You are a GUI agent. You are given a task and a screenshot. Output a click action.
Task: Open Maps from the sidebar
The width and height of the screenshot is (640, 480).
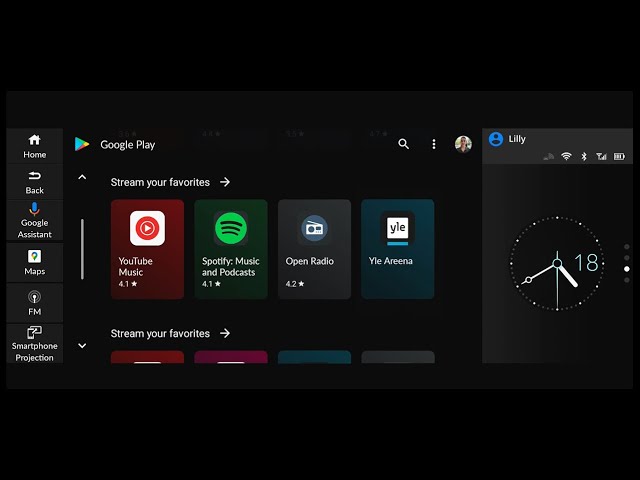coord(35,262)
